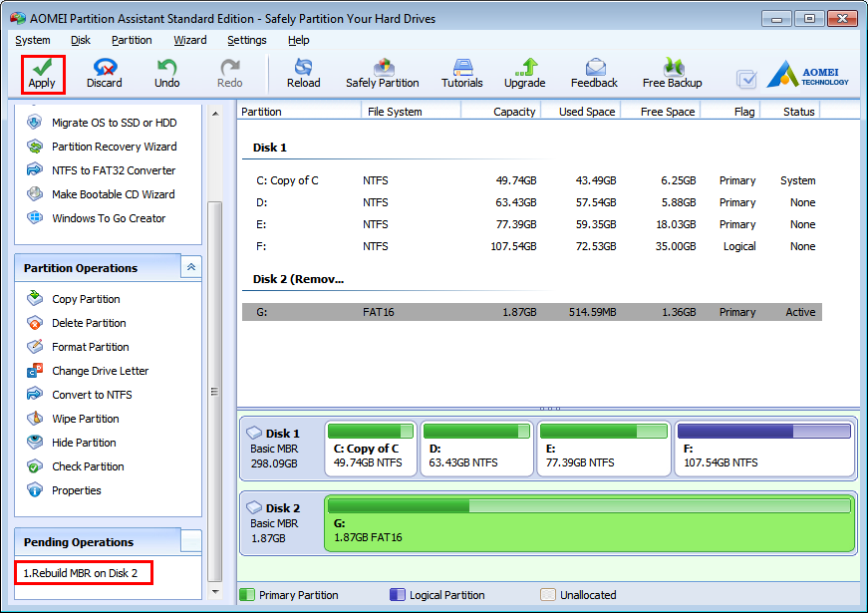
Task: Open the Wizard menu
Action: pos(190,40)
